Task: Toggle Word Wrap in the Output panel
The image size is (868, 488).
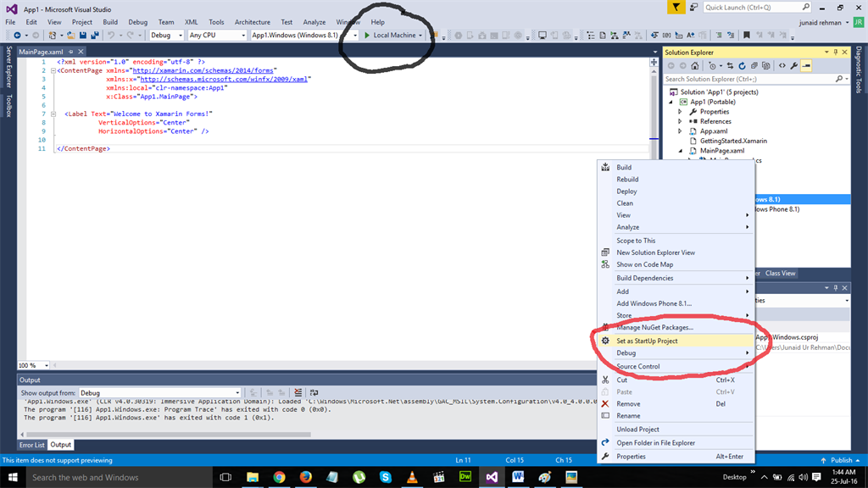Action: (x=314, y=393)
